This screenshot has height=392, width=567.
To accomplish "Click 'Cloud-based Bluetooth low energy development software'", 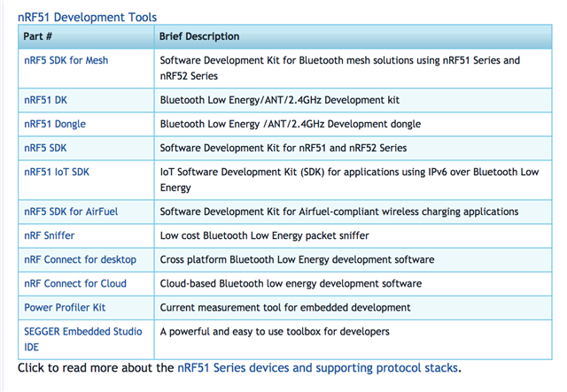I will (x=291, y=284).
